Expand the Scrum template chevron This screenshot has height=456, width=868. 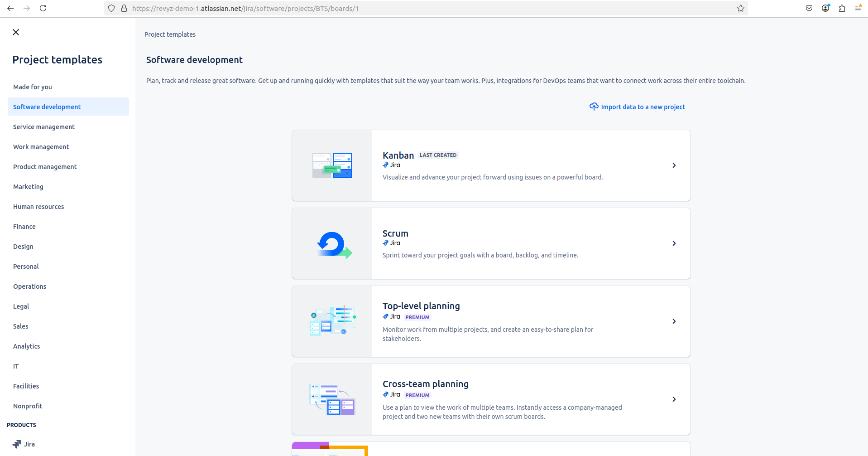[674, 243]
